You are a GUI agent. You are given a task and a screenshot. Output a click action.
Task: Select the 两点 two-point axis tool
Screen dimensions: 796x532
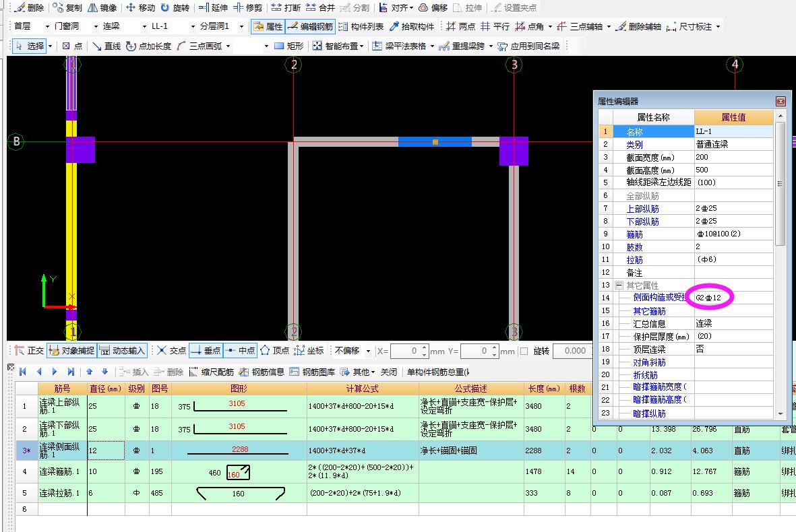click(x=460, y=26)
